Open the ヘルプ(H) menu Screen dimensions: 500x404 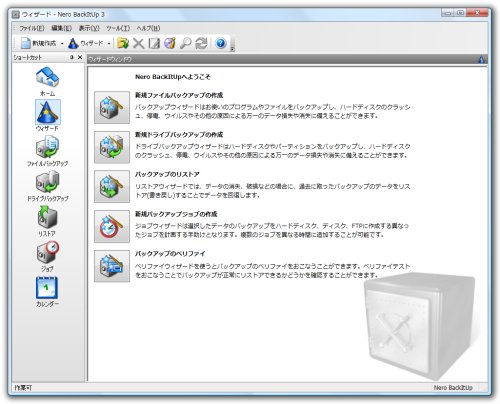tap(148, 28)
